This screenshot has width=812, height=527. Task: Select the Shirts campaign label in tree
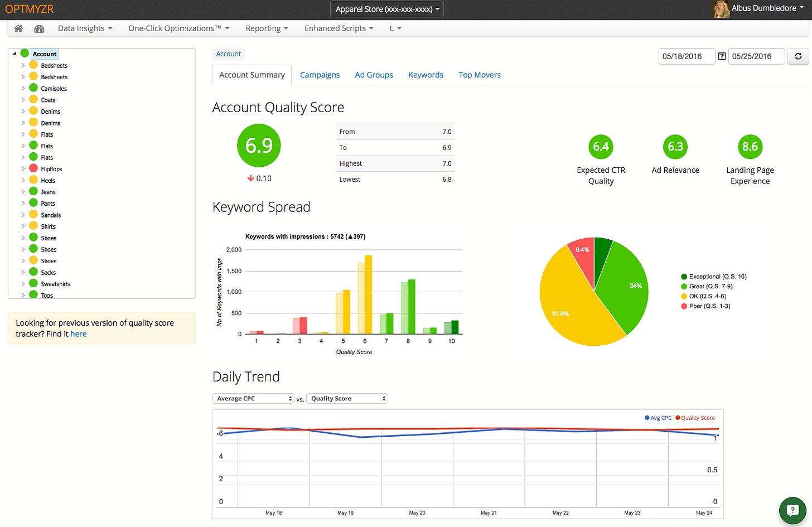tap(49, 226)
